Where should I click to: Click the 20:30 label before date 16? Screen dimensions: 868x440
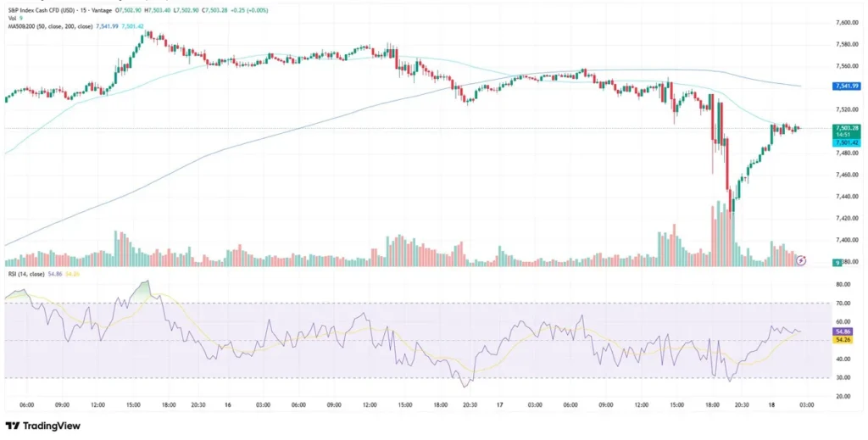[x=198, y=405]
